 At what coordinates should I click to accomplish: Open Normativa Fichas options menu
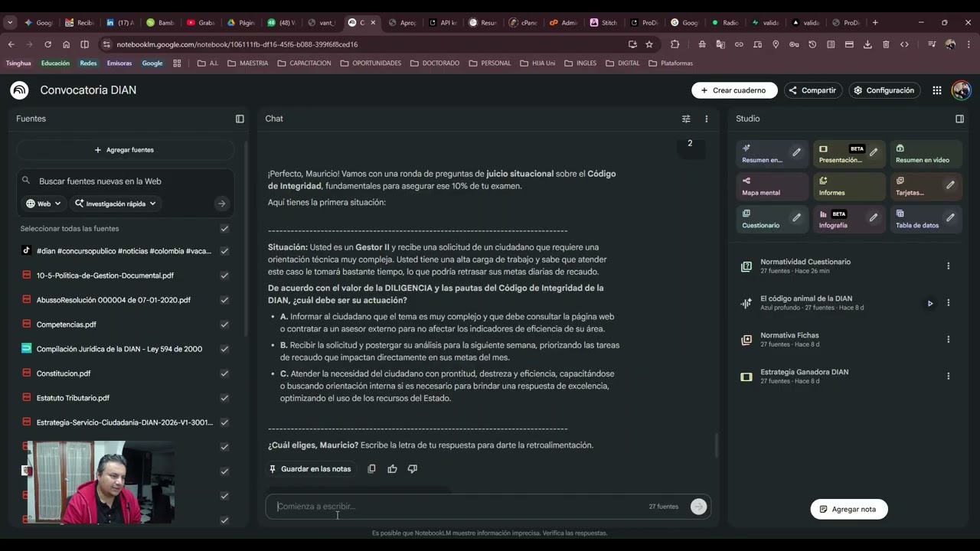[948, 340]
